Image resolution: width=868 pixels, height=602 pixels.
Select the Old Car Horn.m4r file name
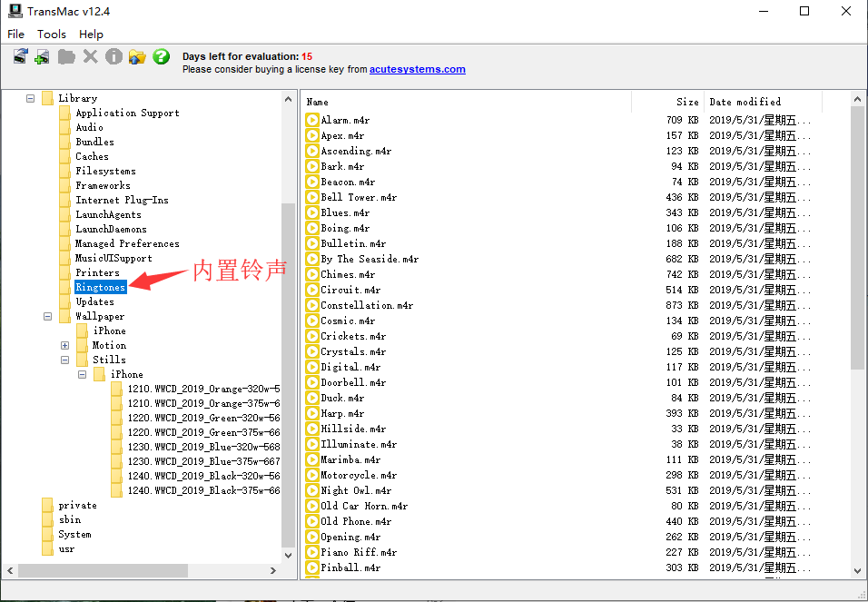[364, 506]
